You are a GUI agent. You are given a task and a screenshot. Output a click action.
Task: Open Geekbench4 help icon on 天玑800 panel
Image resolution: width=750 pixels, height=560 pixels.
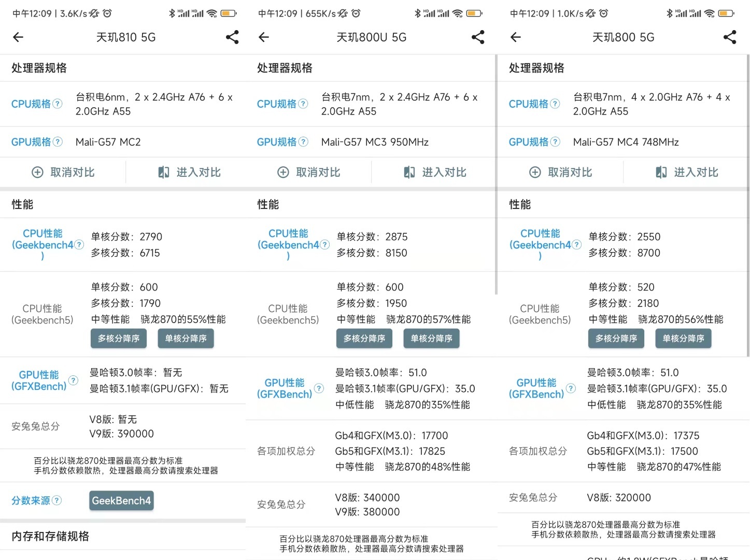576,245
